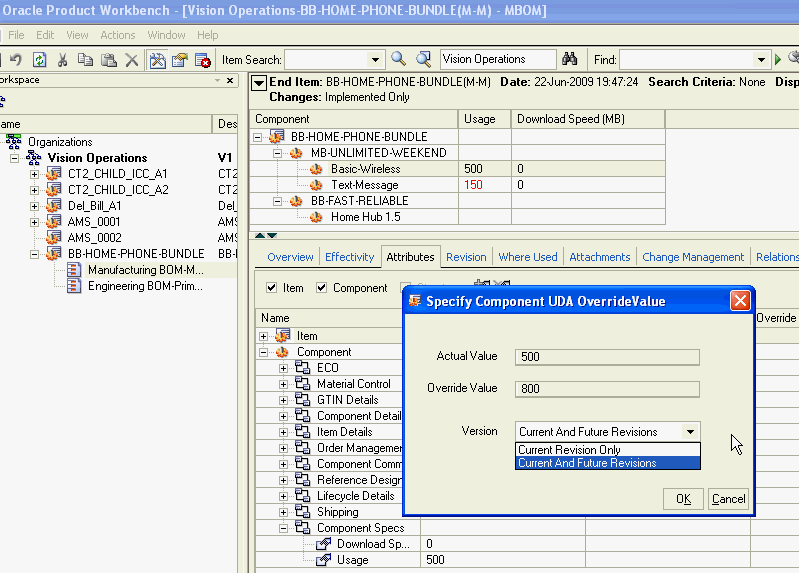
Task: Collapse the Component Specs attribute group
Action: 283,528
